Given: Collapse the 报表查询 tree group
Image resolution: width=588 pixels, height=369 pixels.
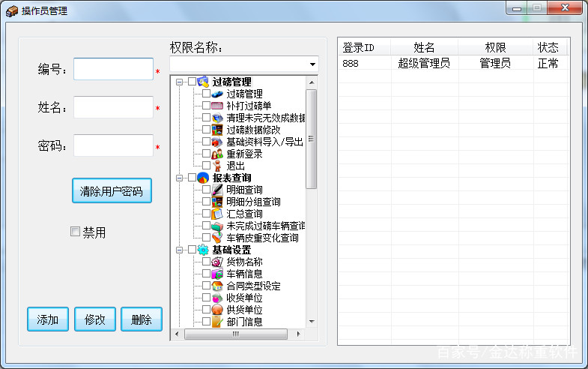Looking at the screenshot, I should pyautogui.click(x=179, y=178).
